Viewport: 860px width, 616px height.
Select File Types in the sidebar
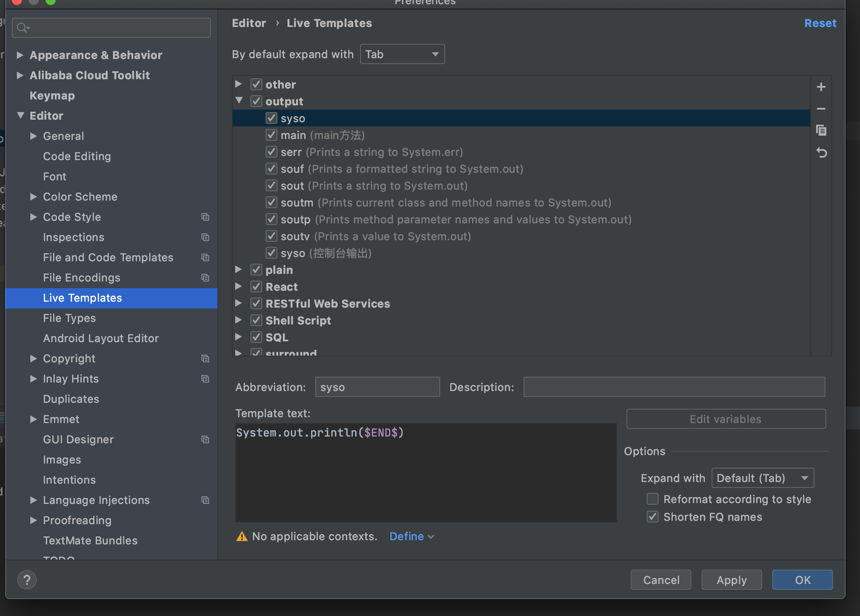click(69, 318)
